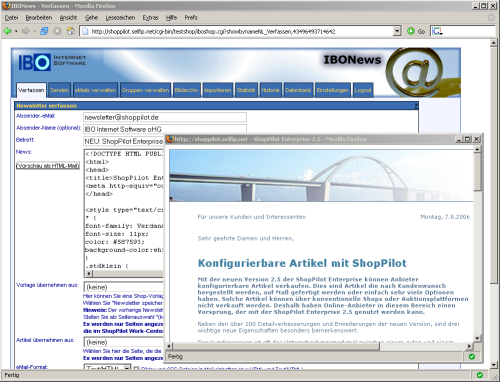
Task: Switch to the eMails verwalten tab
Action: coord(95,90)
